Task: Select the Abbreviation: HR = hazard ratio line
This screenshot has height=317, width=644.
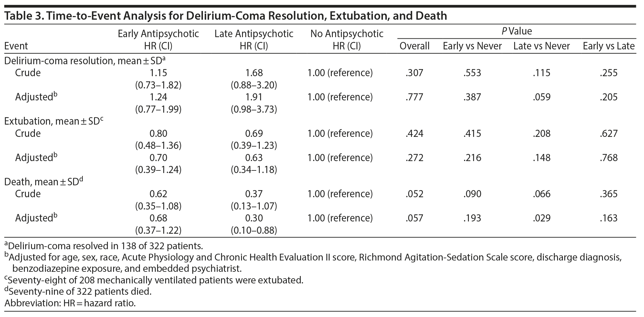Action: tap(70, 303)
